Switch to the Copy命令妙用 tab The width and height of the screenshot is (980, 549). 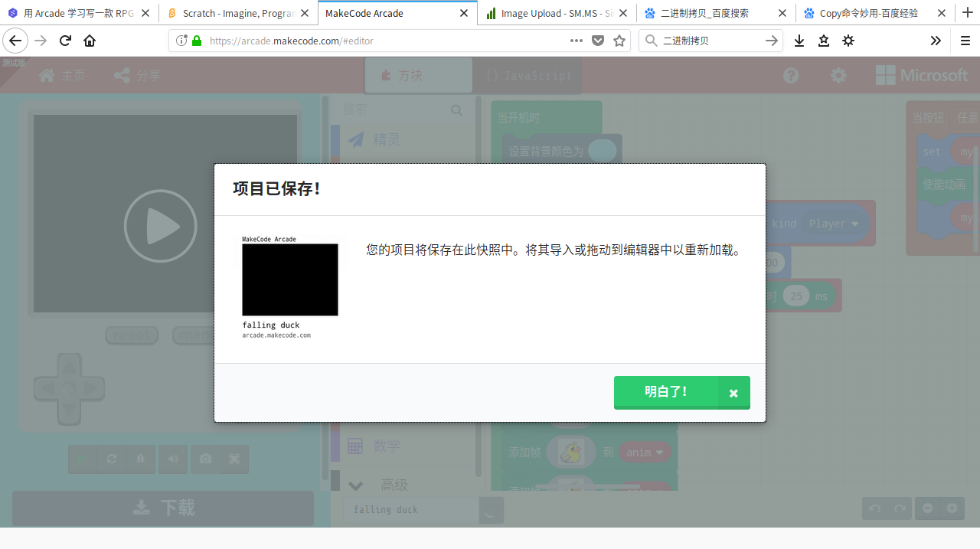click(x=874, y=13)
